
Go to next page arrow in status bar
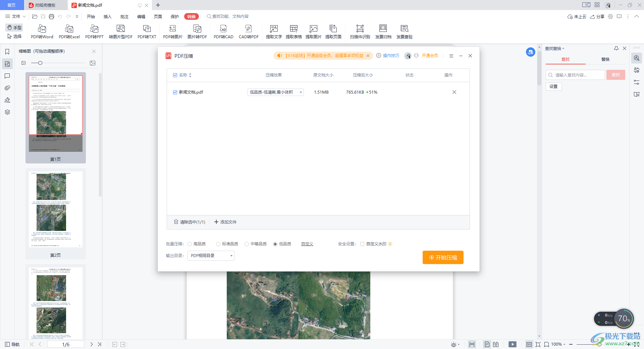point(91,344)
